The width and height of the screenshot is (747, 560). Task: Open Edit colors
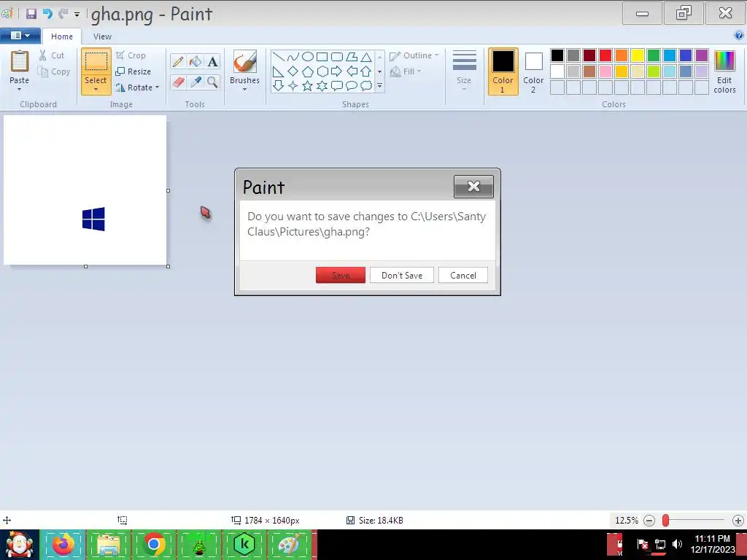pos(724,71)
